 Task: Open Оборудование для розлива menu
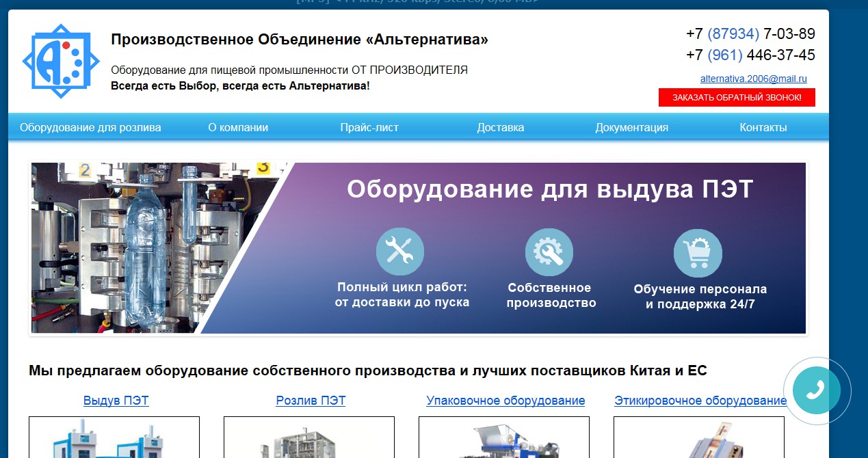(90, 127)
